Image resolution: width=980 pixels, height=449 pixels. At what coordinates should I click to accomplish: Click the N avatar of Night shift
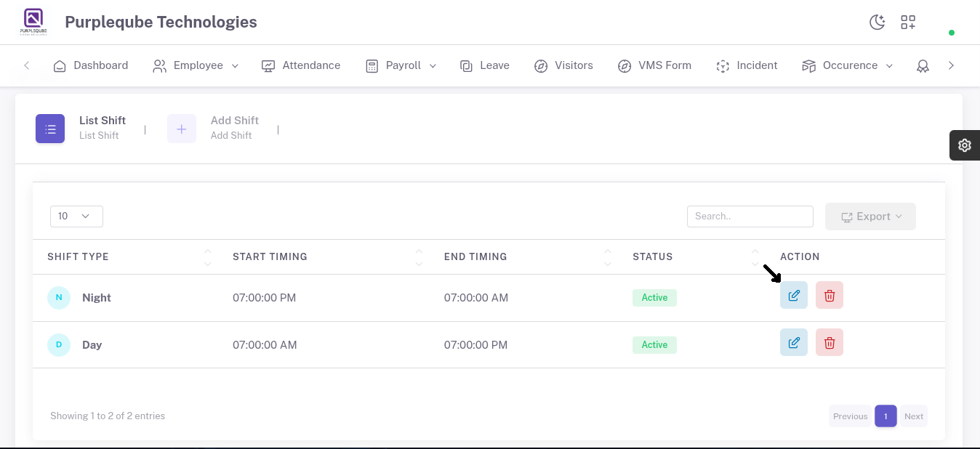pyautogui.click(x=59, y=298)
